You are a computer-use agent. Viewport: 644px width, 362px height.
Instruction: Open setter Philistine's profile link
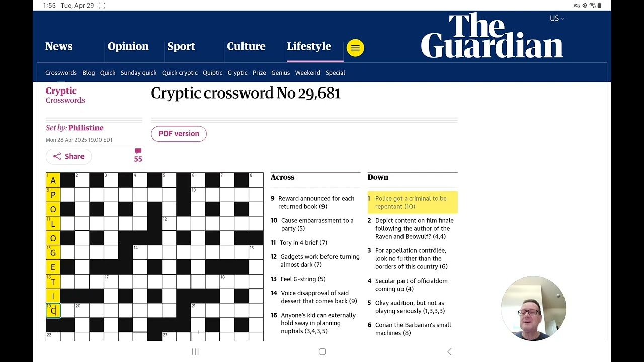tap(86, 127)
